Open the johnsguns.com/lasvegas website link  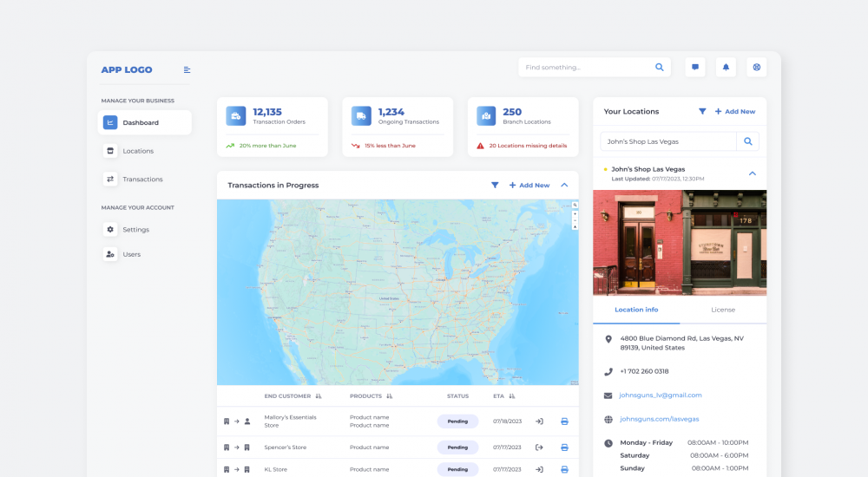[x=660, y=419]
